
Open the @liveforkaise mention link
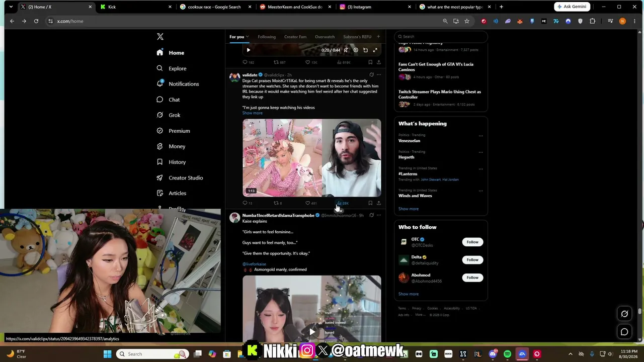(x=254, y=264)
